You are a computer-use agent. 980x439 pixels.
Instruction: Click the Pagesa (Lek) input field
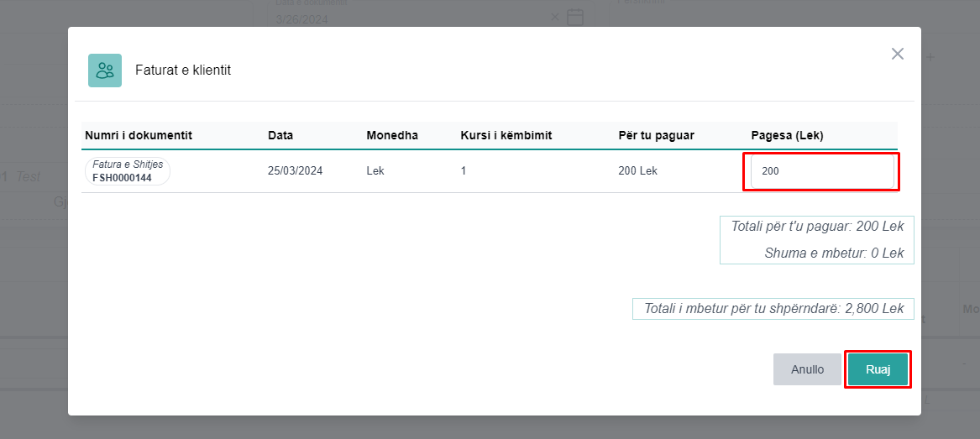click(x=821, y=171)
